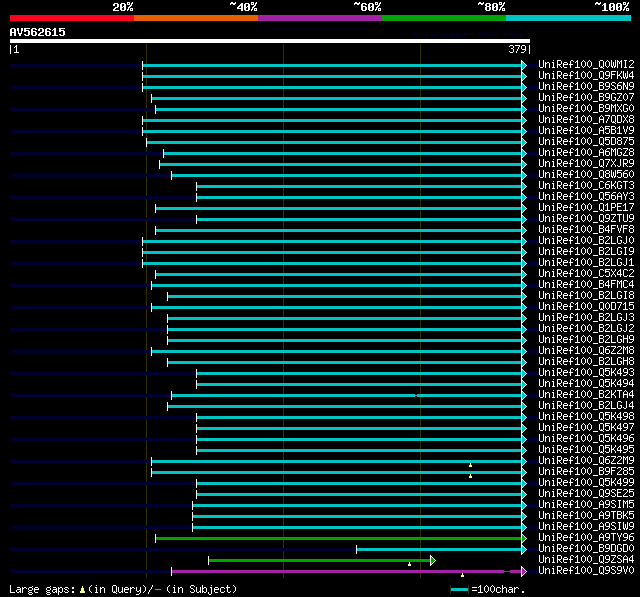Select the UniRef100_Q56AY3 hit label

coord(586,197)
